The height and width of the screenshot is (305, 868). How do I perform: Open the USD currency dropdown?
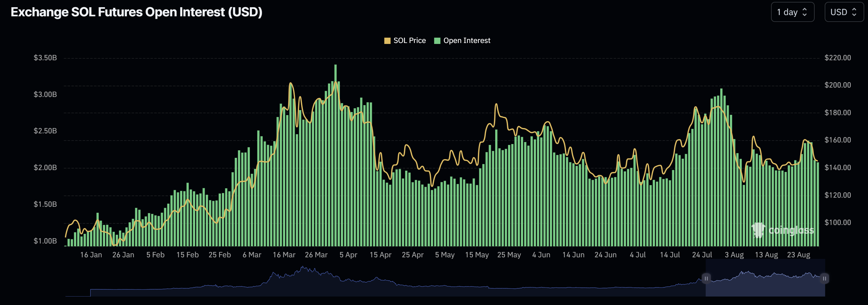click(844, 12)
